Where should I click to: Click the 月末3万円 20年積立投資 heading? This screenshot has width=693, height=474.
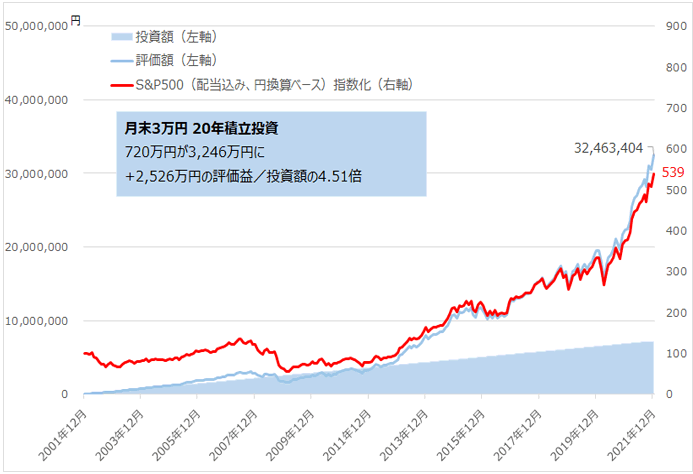coord(201,129)
